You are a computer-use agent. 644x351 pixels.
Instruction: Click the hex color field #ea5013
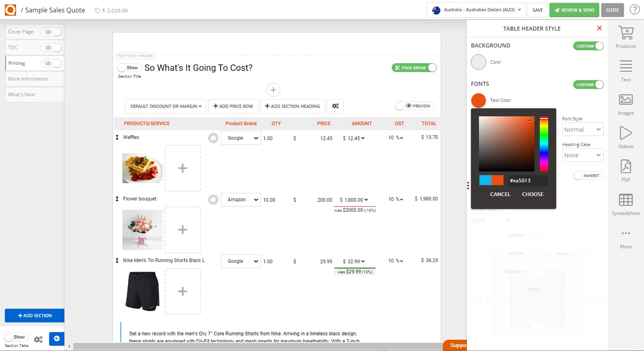click(527, 180)
